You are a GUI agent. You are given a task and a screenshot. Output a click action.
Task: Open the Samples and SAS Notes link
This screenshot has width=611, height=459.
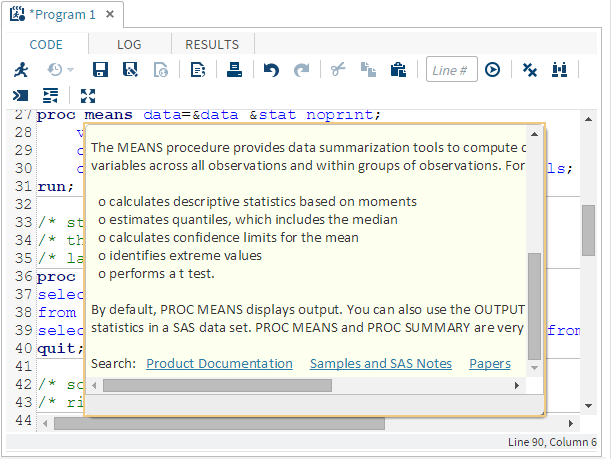[x=380, y=364]
